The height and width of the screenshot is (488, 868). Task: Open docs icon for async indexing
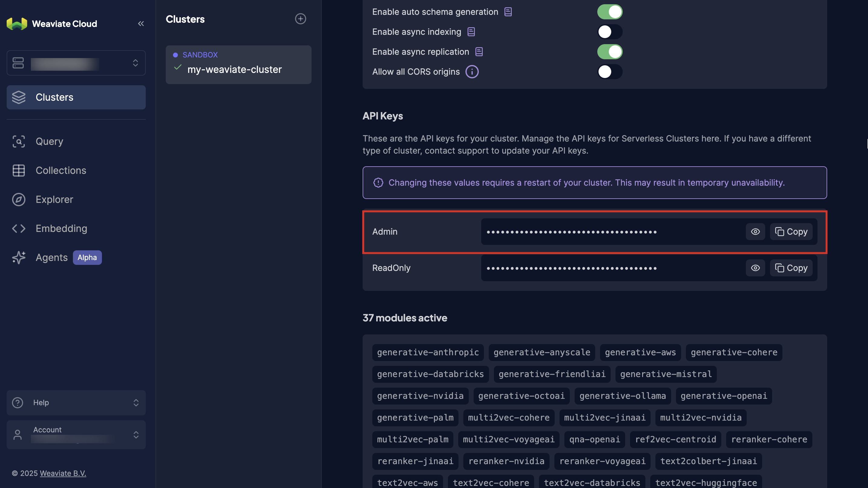pyautogui.click(x=471, y=32)
